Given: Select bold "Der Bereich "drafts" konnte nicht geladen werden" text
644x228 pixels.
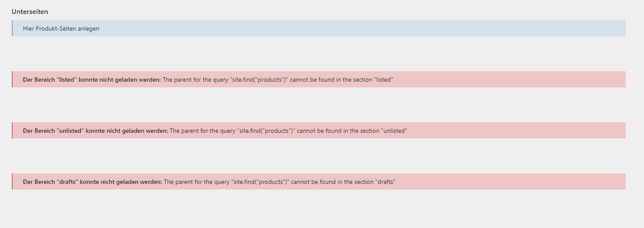Looking at the screenshot, I should (x=92, y=182).
